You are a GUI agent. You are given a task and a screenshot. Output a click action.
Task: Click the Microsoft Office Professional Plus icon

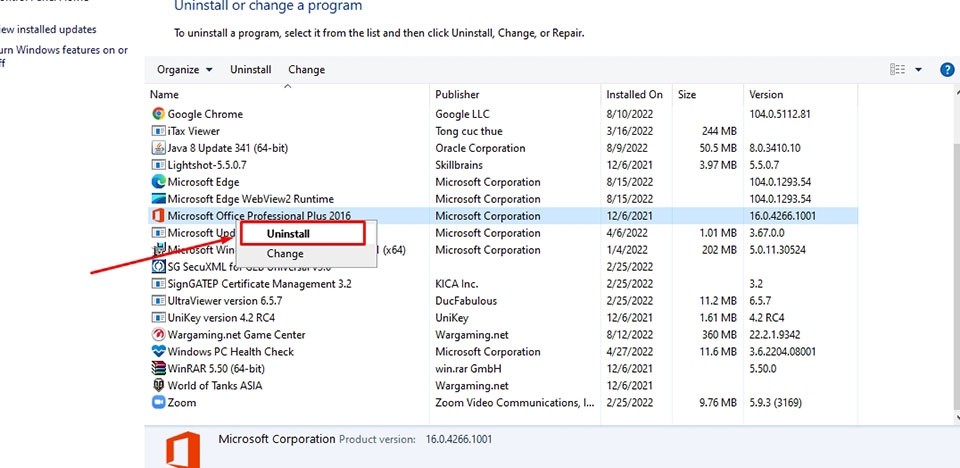point(158,216)
